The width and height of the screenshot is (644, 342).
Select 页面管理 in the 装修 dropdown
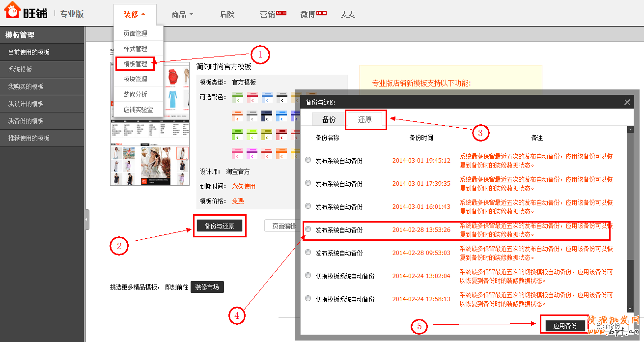[x=136, y=33]
